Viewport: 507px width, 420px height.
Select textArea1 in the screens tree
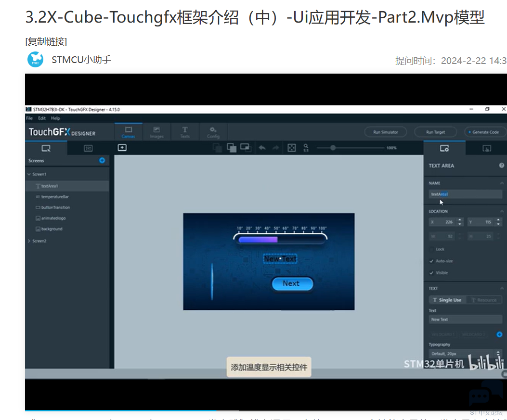[x=67, y=186]
